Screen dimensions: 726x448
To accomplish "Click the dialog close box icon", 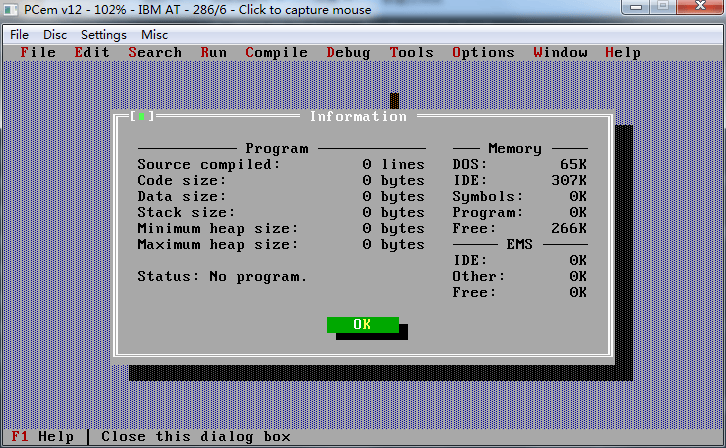I will (142, 116).
